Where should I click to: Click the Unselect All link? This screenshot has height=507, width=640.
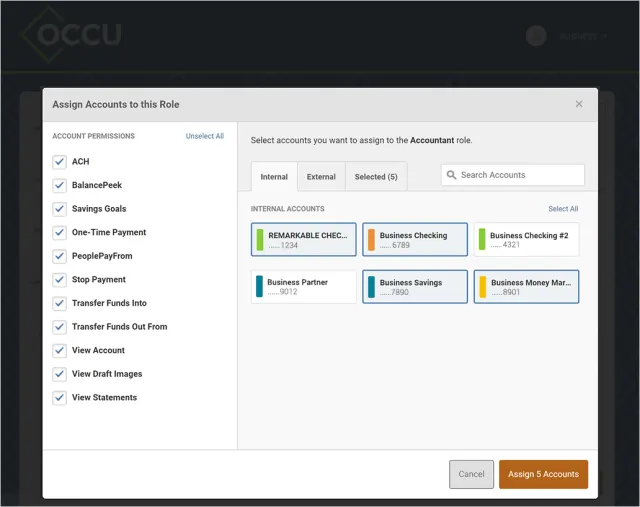[205, 136]
